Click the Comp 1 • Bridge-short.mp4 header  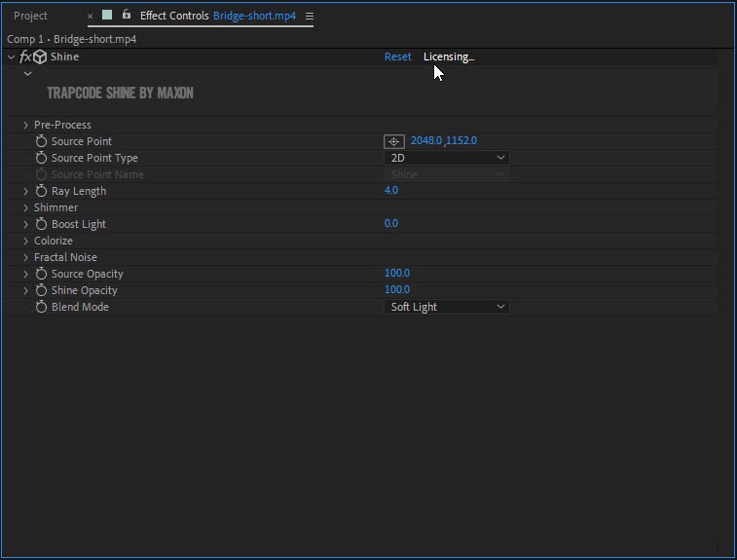tap(71, 40)
